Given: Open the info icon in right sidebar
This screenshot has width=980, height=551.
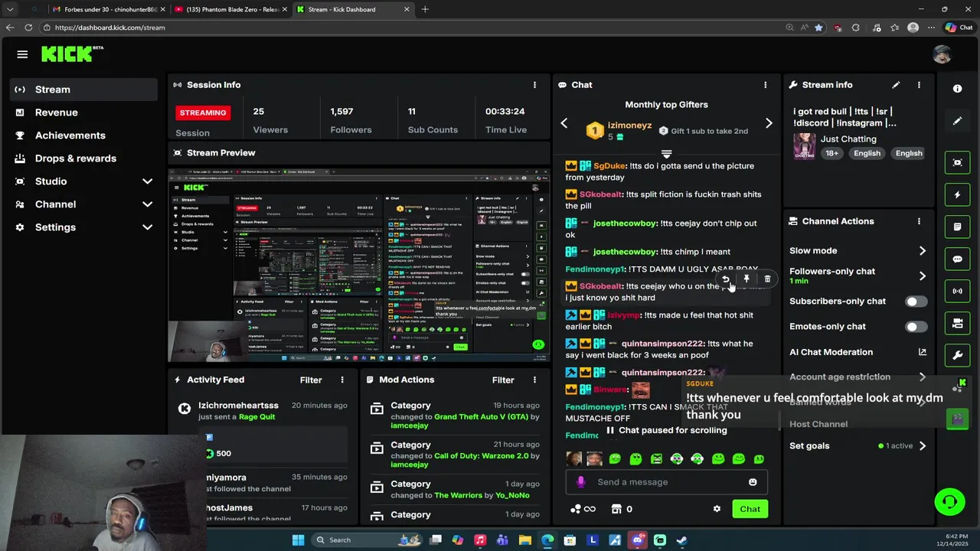Looking at the screenshot, I should pyautogui.click(x=957, y=89).
